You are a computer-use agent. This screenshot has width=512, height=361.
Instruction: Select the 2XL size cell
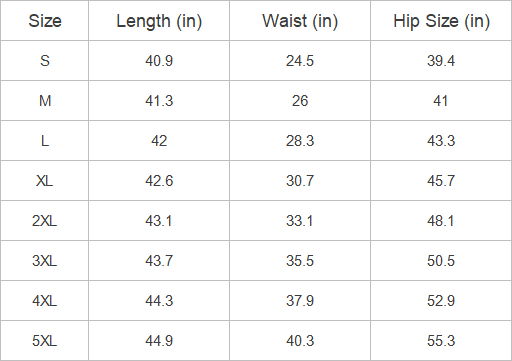[x=45, y=221]
